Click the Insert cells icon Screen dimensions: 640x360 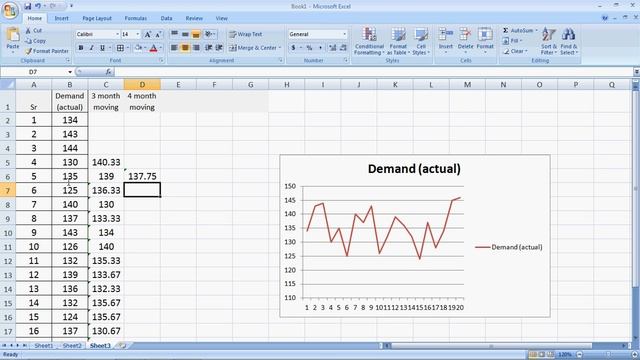[x=446, y=35]
